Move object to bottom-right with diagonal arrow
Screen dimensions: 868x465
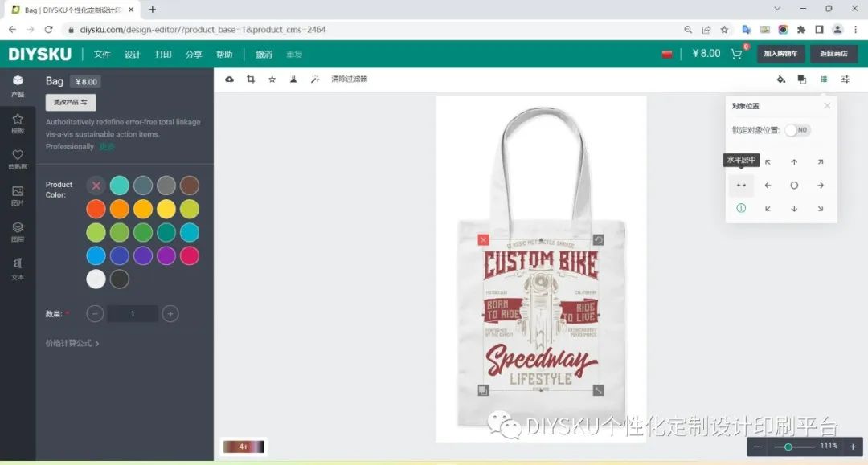click(x=821, y=209)
